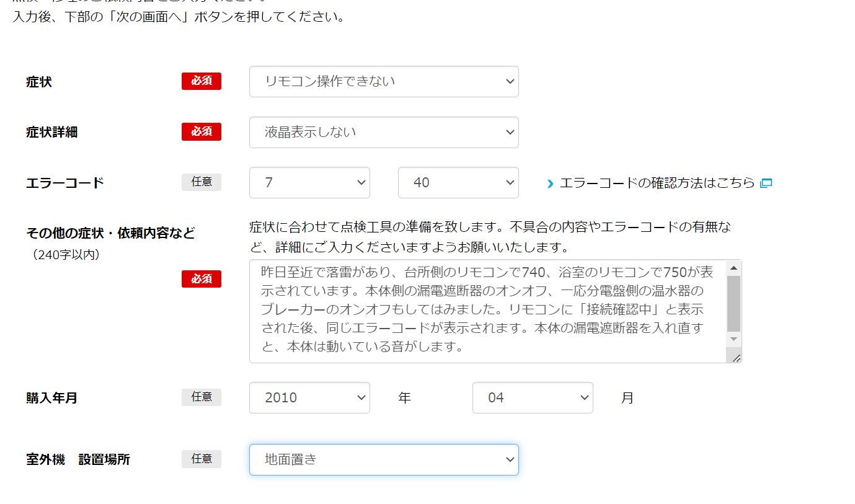The image size is (855, 504).
Task: Click the grey 任意 badge beside 購入年月
Action: tap(202, 397)
